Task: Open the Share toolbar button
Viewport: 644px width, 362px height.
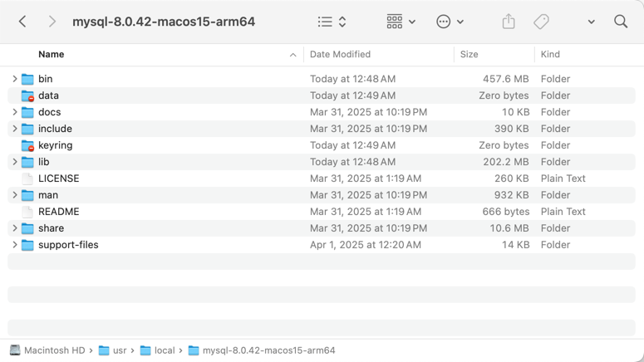Action: pyautogui.click(x=509, y=22)
